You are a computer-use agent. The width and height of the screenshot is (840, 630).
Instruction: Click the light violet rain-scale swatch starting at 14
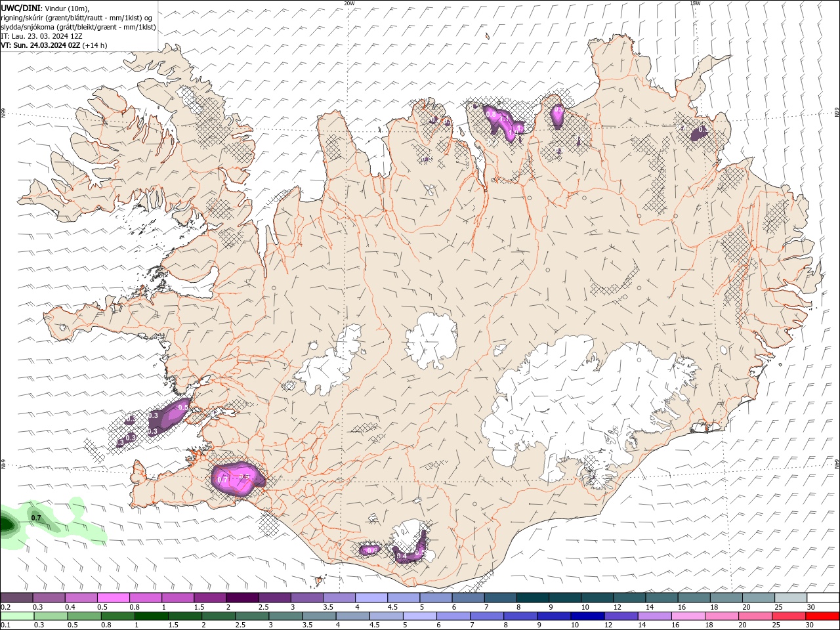point(654,616)
